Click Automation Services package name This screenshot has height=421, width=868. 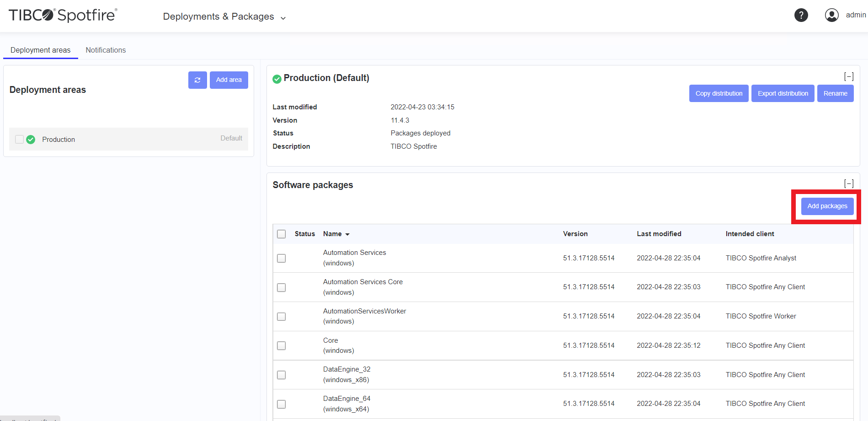(355, 253)
